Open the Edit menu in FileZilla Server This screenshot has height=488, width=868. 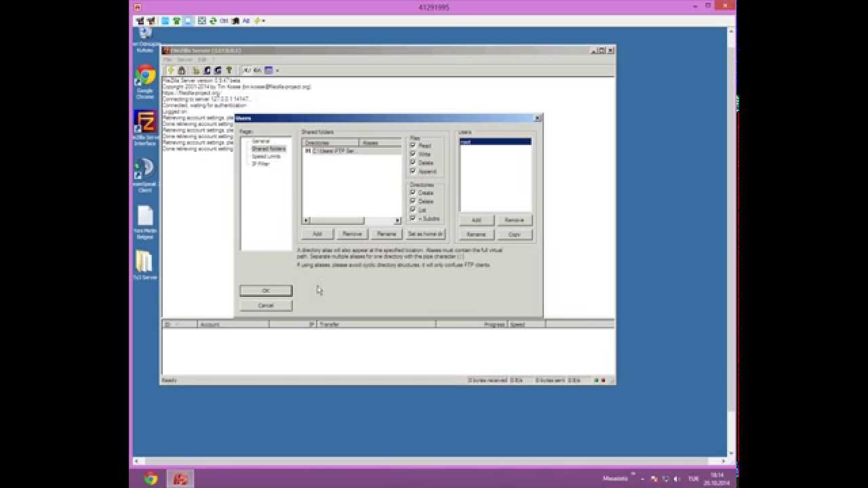pyautogui.click(x=202, y=60)
